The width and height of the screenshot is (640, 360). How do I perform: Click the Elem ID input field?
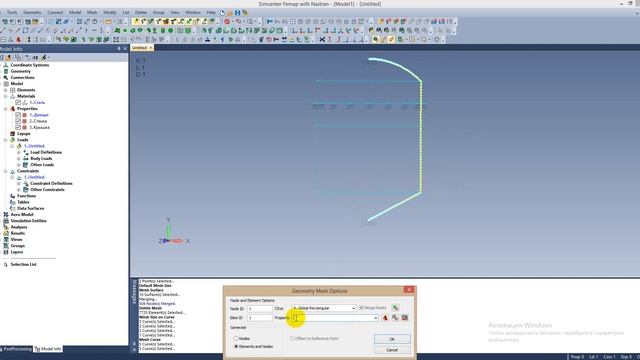point(260,318)
